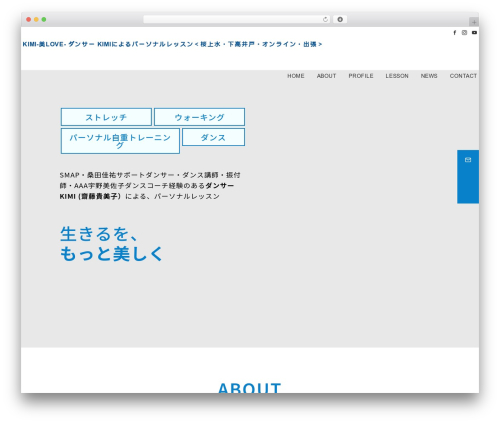Image resolution: width=500 pixels, height=423 pixels.
Task: Reload the page with the refresh icon
Action: pos(325,19)
